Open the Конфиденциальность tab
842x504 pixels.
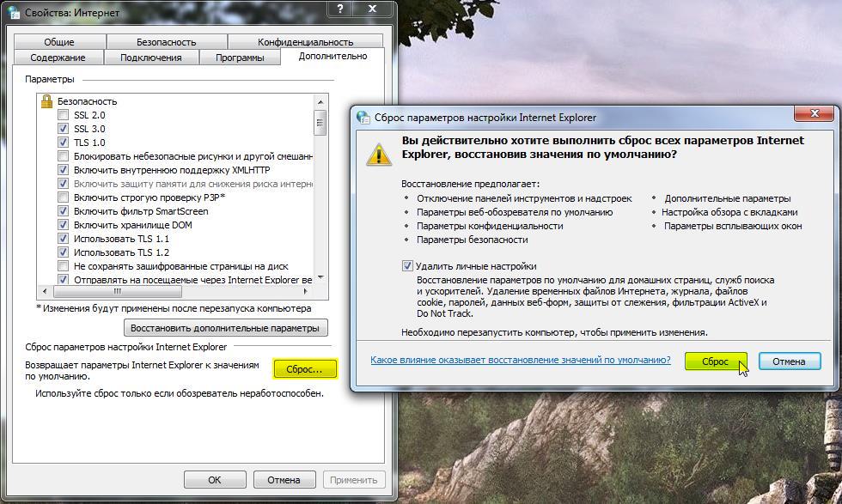tap(305, 42)
